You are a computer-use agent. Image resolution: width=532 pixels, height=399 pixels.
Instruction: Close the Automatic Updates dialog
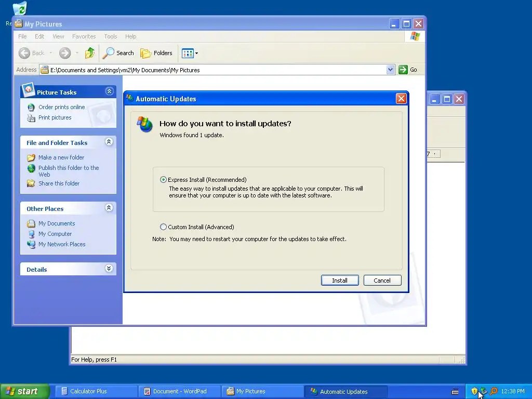(401, 99)
